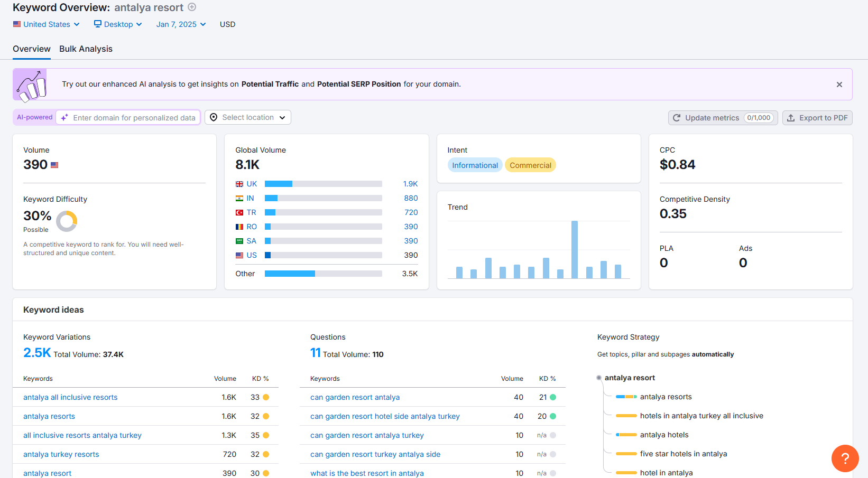The height and width of the screenshot is (478, 868).
Task: Click the tallest bar in Trend chart
Action: pyautogui.click(x=575, y=249)
